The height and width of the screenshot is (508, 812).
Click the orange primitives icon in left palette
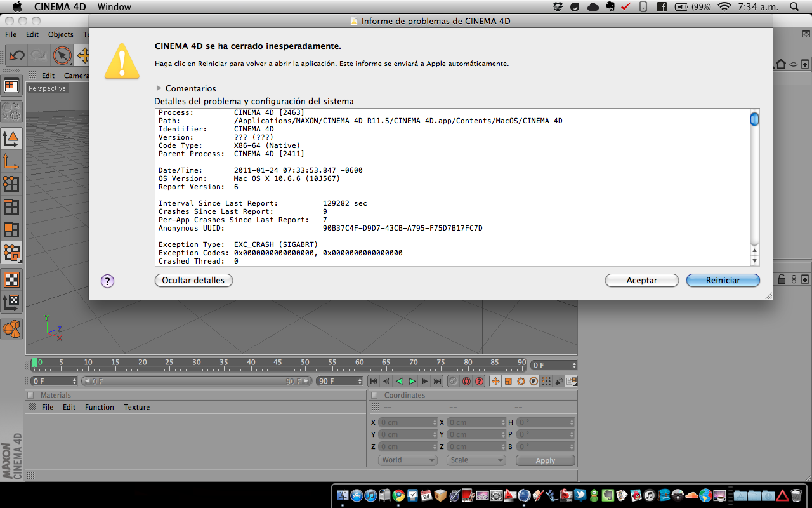(12, 329)
